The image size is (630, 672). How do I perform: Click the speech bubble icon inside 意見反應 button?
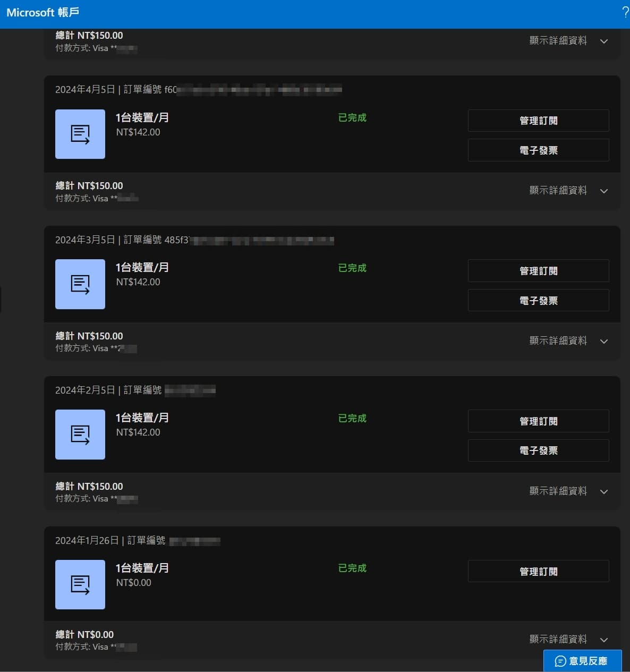pyautogui.click(x=560, y=661)
